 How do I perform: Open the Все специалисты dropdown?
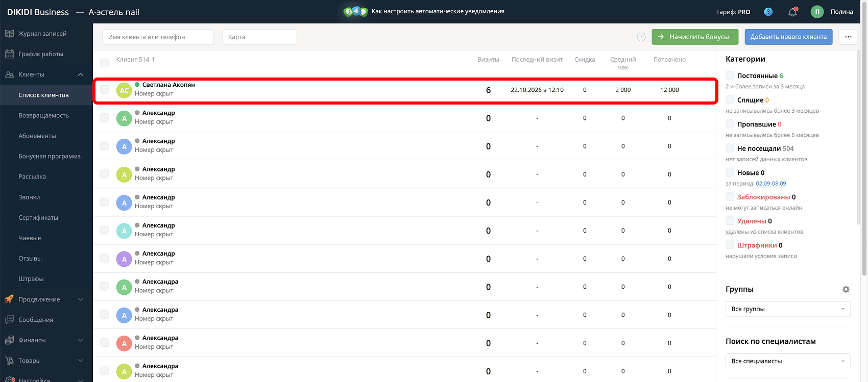pos(788,361)
